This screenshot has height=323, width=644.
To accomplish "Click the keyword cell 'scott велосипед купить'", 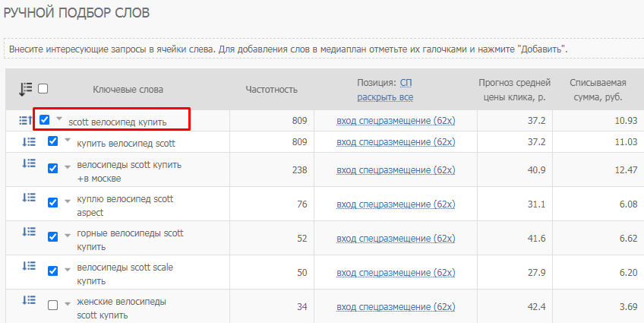I will [118, 122].
